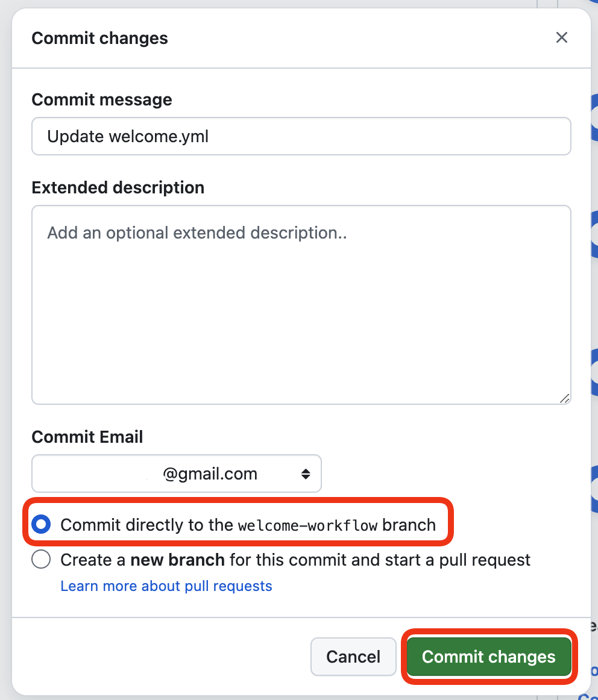Click the Commit Email label
Viewport: 598px width, 700px height.
[x=87, y=437]
